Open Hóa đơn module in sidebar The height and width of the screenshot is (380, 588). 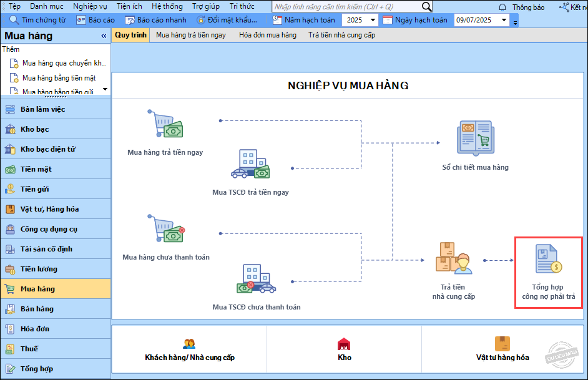point(56,329)
